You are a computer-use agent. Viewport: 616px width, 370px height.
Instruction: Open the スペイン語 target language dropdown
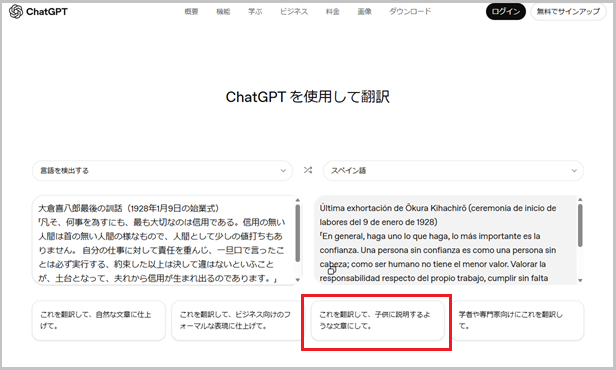453,170
